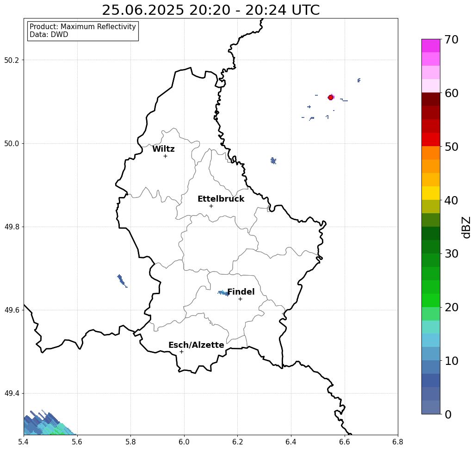476x450 pixels.
Task: Click the colorbar tick label 60
Action: (451, 93)
